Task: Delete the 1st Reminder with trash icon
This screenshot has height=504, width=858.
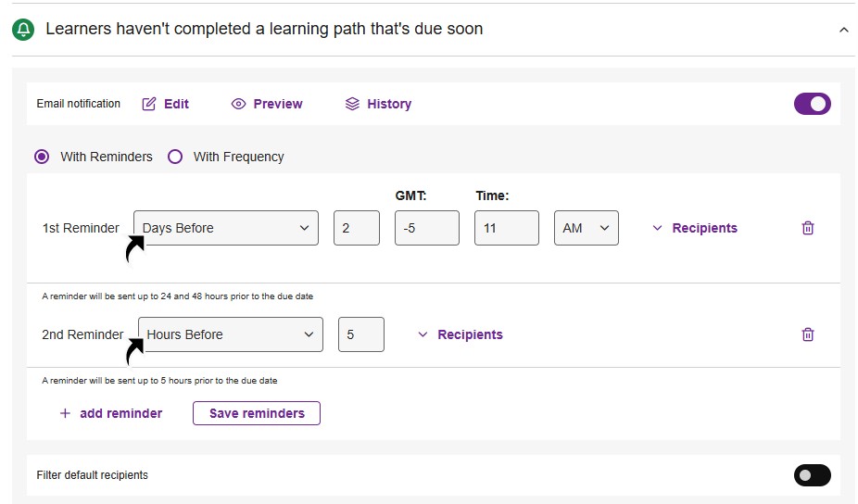Action: pos(808,228)
